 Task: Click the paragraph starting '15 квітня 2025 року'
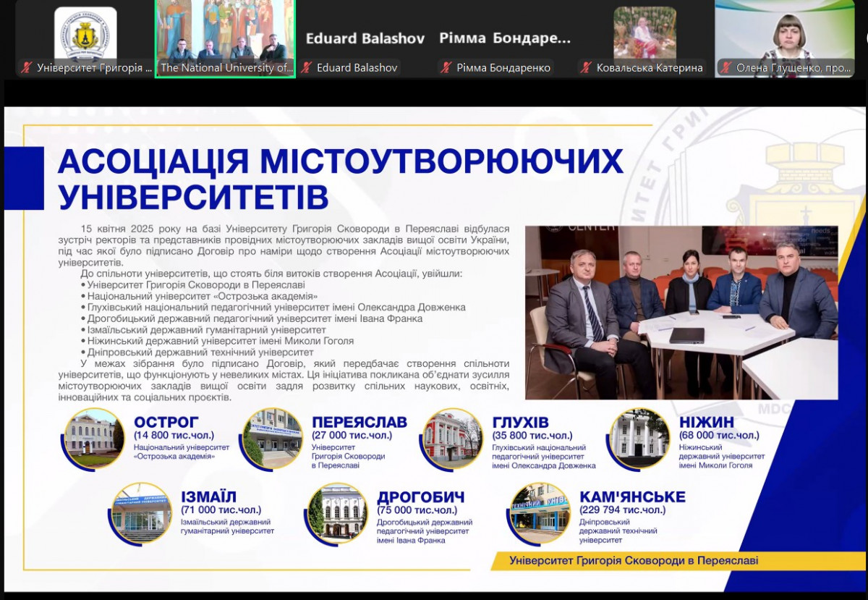coord(284,246)
